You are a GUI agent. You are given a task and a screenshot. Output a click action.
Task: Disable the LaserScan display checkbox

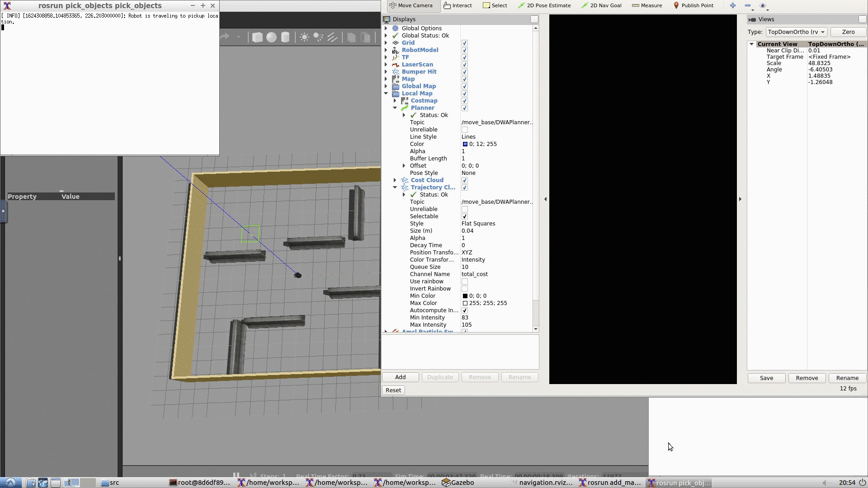click(x=464, y=65)
